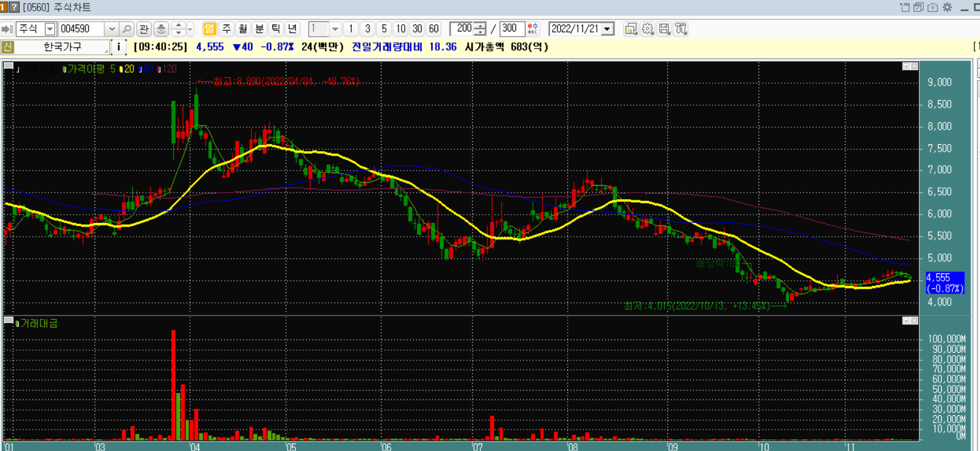Click the 300 total bars field
The image size is (980, 451).
[x=512, y=29]
